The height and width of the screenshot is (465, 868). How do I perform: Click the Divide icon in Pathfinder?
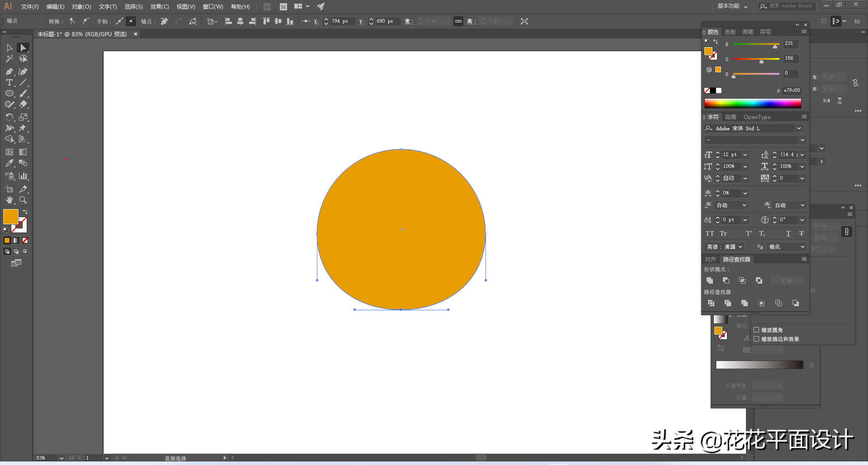[711, 303]
